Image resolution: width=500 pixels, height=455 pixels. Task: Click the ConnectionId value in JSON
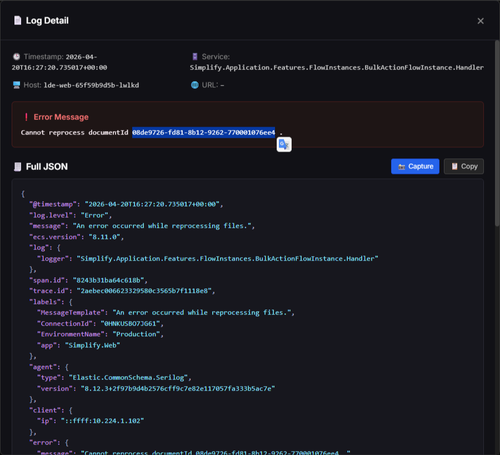(x=132, y=323)
